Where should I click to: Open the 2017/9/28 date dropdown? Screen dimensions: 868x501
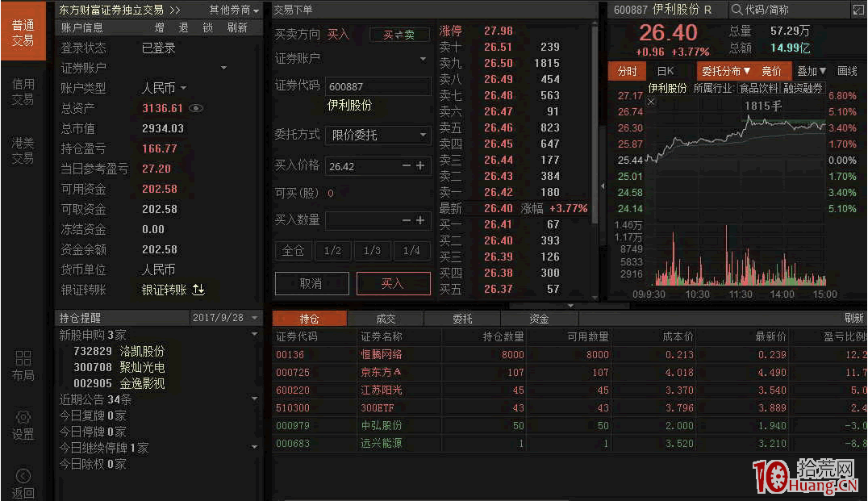tap(255, 318)
